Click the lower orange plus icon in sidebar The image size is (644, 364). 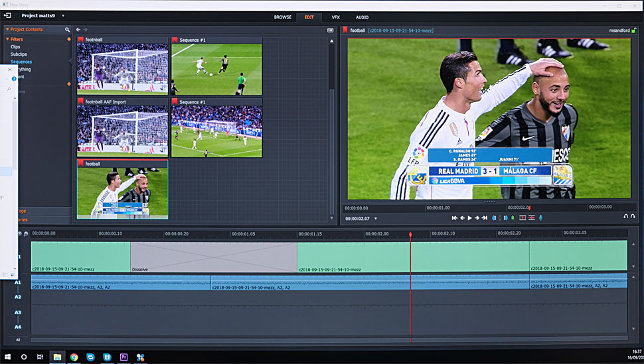[x=68, y=84]
